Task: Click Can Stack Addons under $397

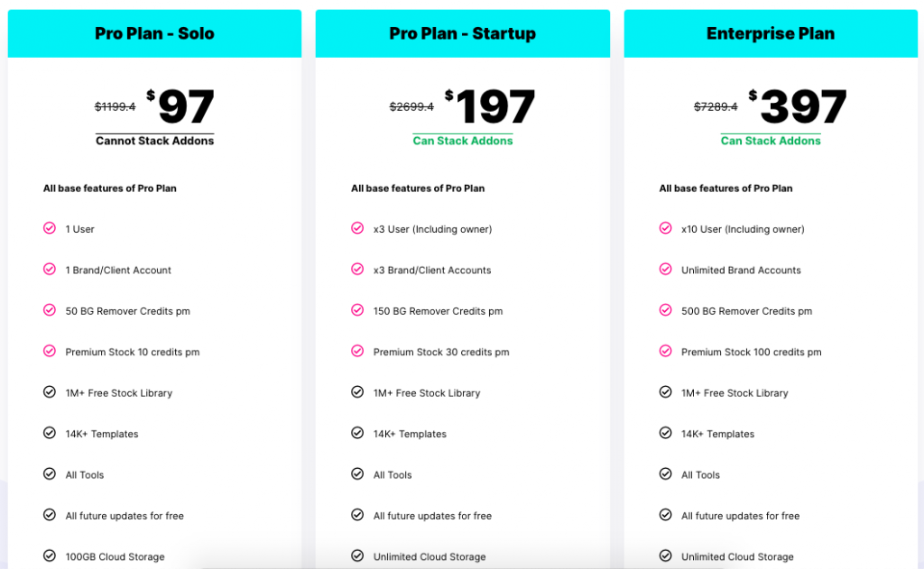Action: (x=771, y=141)
